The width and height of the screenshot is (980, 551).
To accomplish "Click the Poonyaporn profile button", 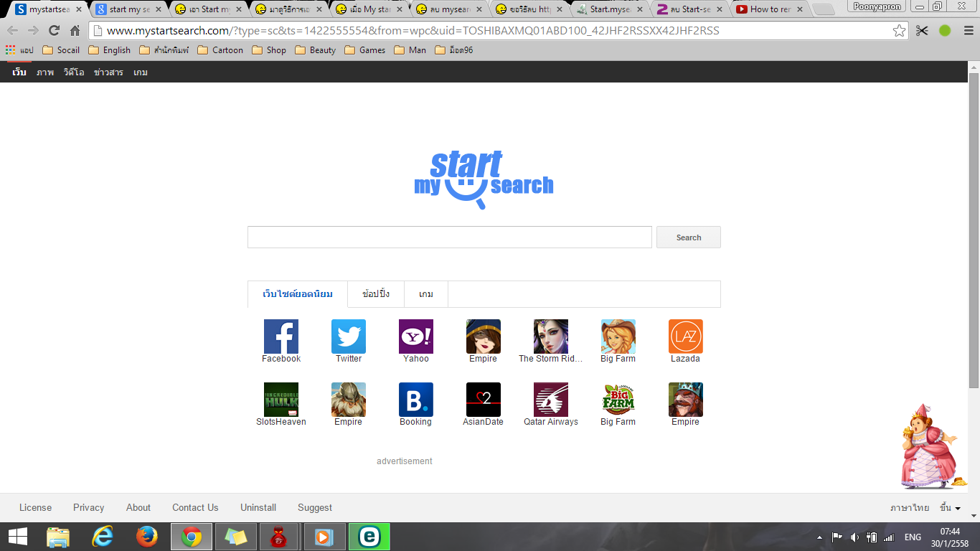I will (x=877, y=6).
